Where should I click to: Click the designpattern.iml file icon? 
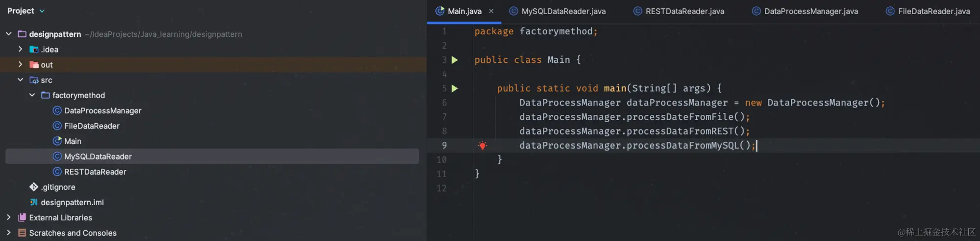(34, 202)
